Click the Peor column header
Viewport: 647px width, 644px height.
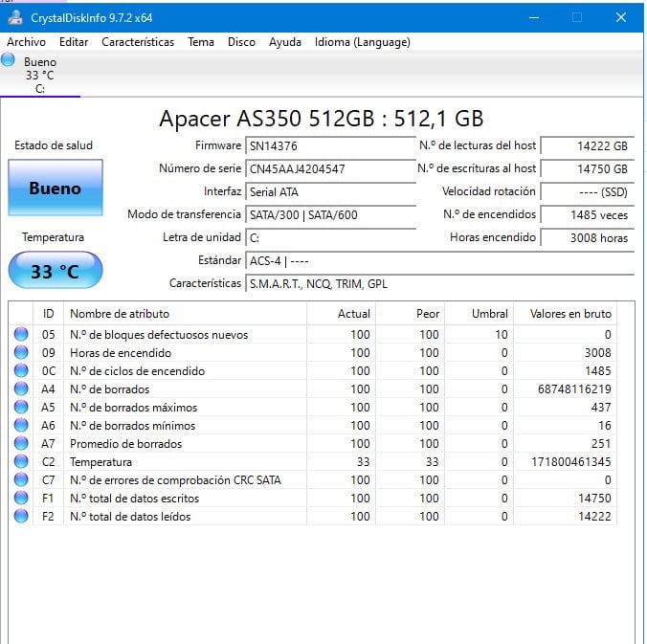click(411, 314)
